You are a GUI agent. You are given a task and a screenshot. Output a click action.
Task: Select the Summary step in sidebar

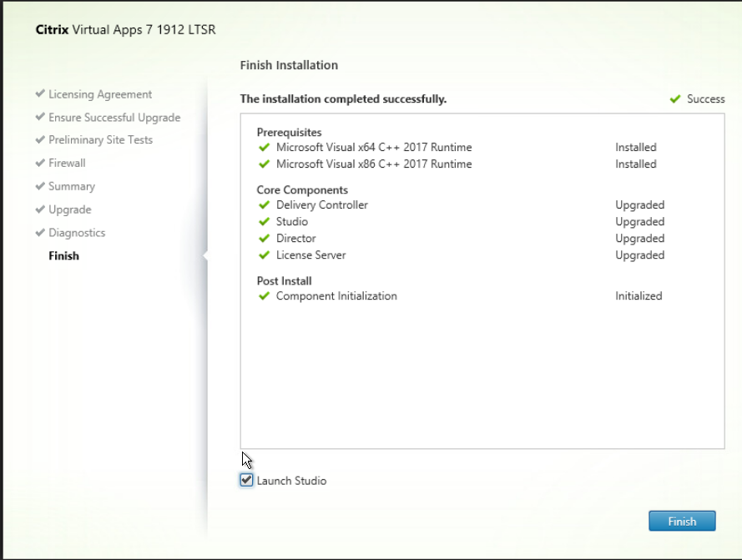tap(72, 186)
